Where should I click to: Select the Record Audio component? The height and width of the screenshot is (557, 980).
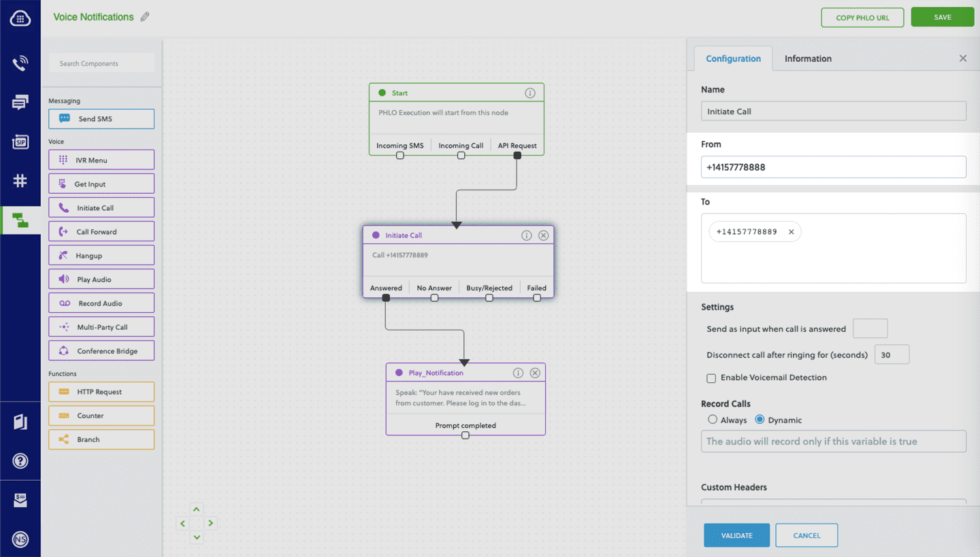click(101, 303)
